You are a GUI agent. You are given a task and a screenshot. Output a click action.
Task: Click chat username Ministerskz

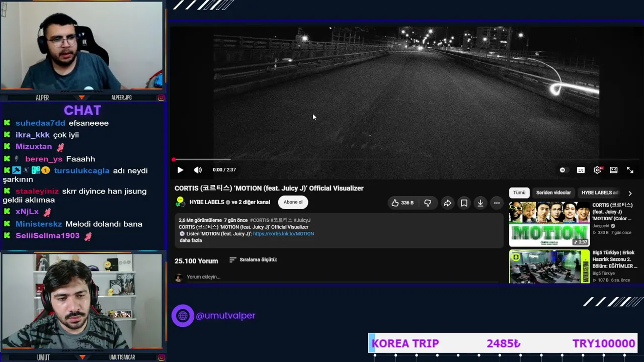39,224
